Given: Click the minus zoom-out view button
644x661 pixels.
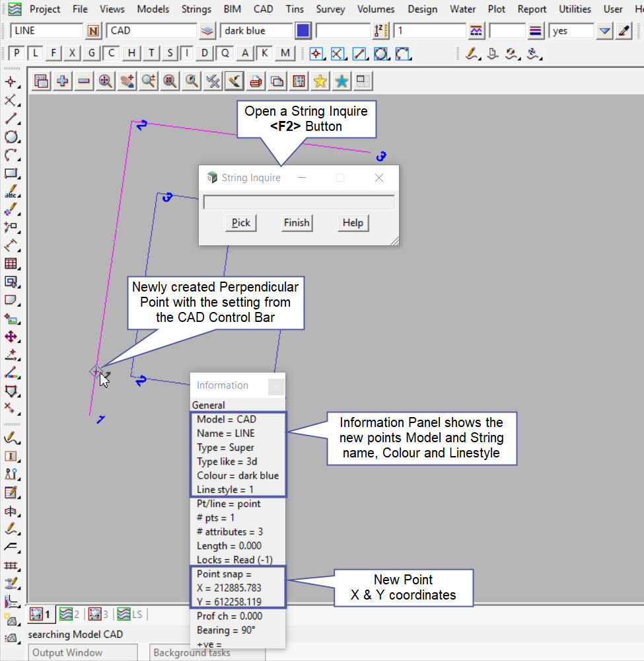Looking at the screenshot, I should [84, 81].
